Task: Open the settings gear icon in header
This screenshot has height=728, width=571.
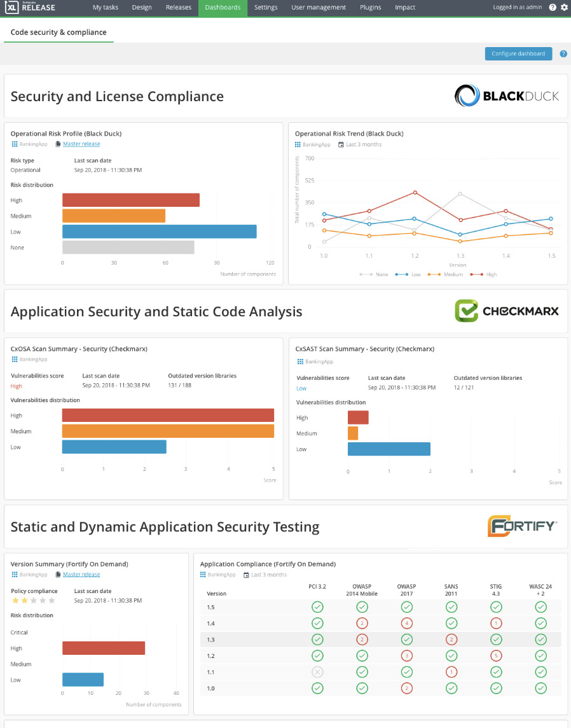Action: coord(565,8)
